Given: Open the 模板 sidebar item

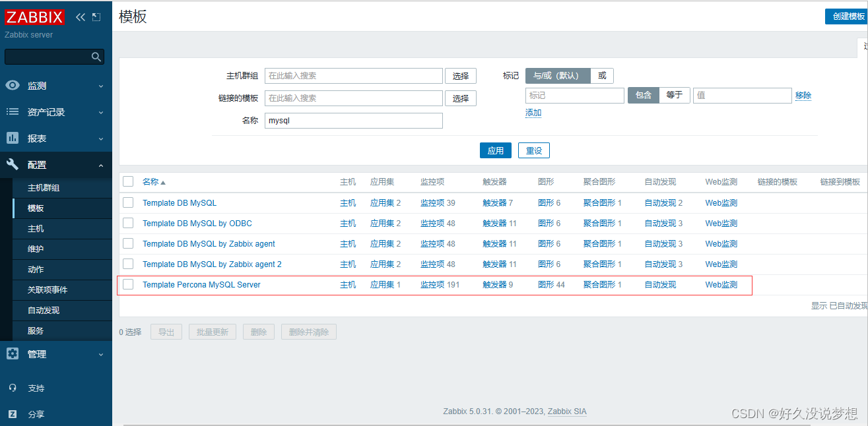Looking at the screenshot, I should tap(36, 208).
